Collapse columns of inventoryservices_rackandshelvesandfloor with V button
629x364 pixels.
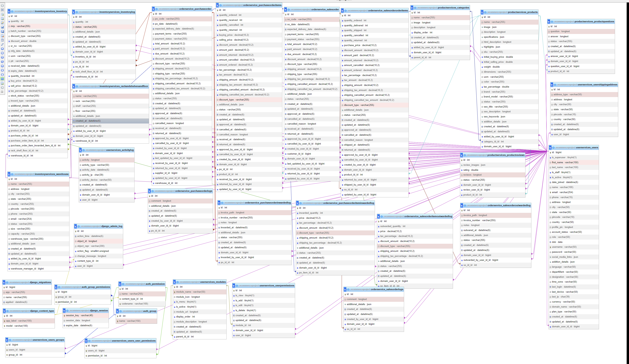74,86
